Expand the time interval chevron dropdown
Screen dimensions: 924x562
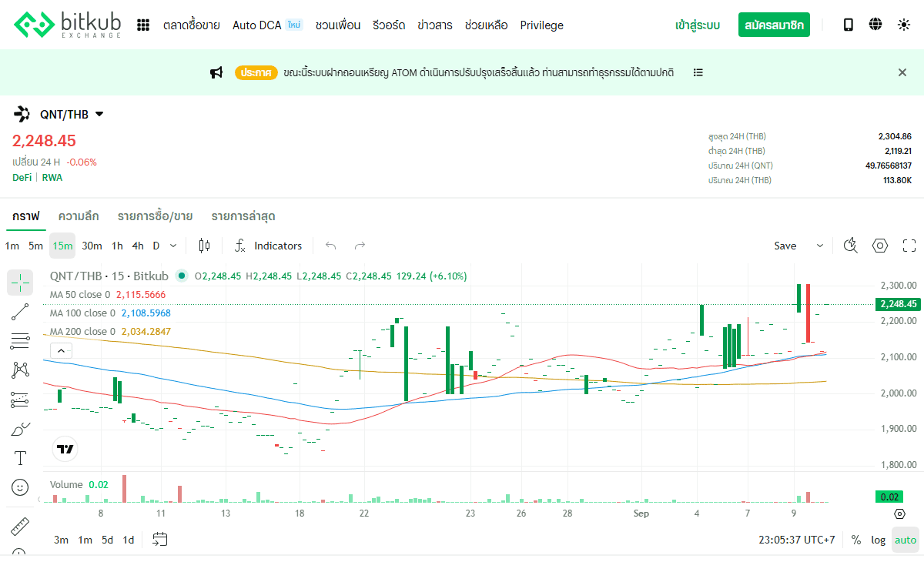click(x=173, y=246)
